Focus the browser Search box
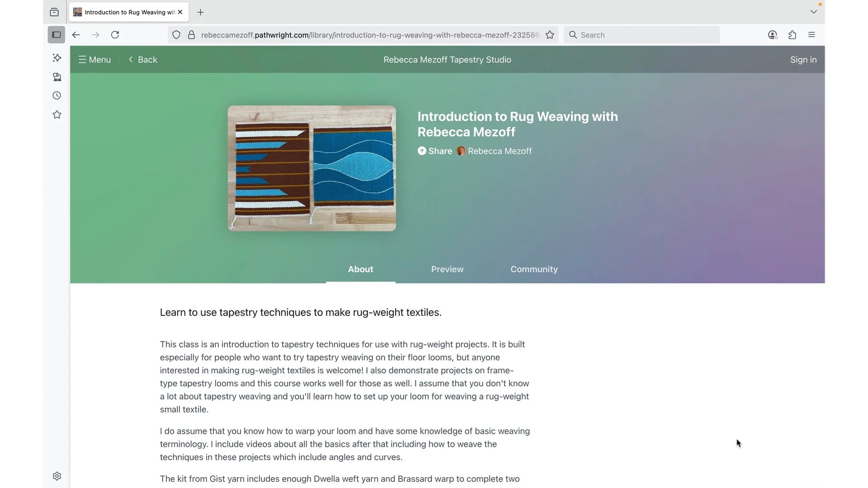868x488 pixels. (x=642, y=35)
